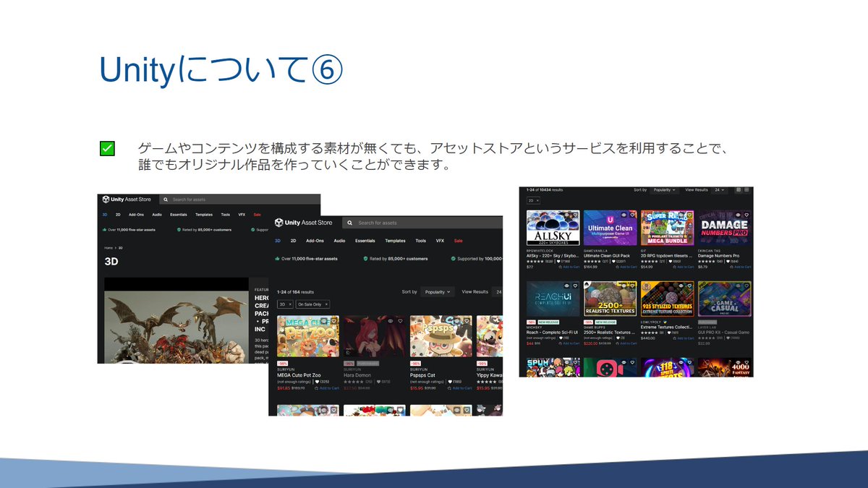Click the heart icon on the Game Casual thumbnail

746,286
